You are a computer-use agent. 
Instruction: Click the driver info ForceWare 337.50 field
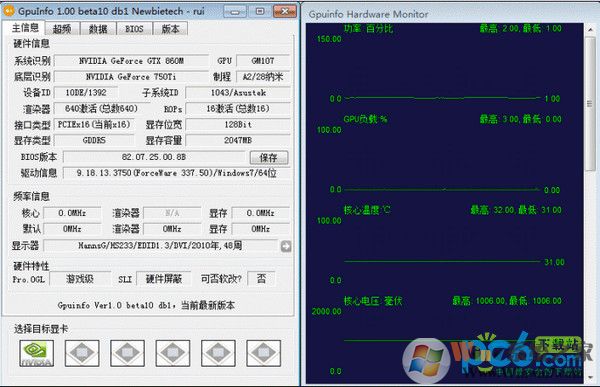click(x=176, y=173)
